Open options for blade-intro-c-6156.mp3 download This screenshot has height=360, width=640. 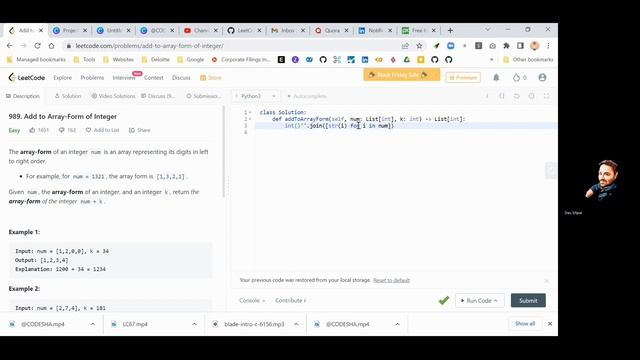(296, 324)
